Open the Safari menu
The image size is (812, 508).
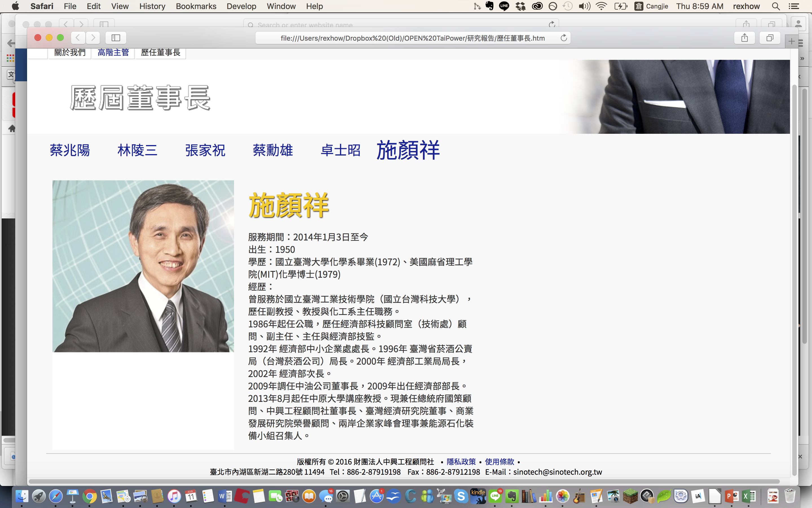click(x=42, y=6)
